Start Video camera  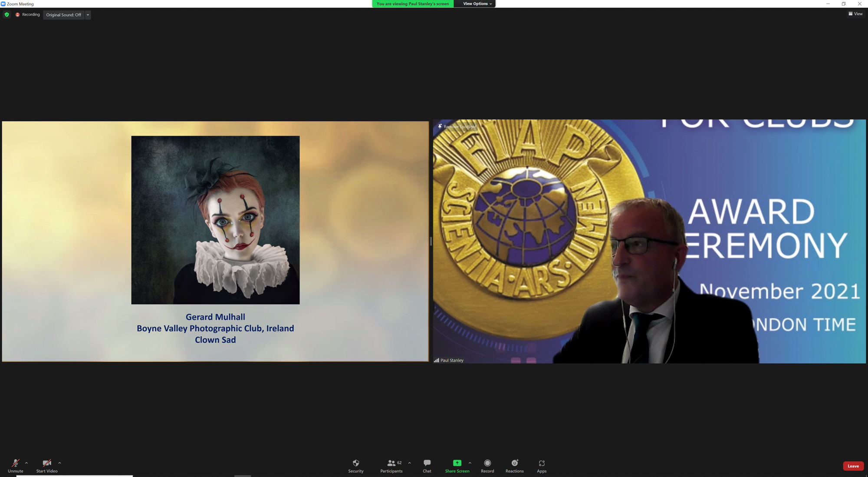pyautogui.click(x=47, y=466)
